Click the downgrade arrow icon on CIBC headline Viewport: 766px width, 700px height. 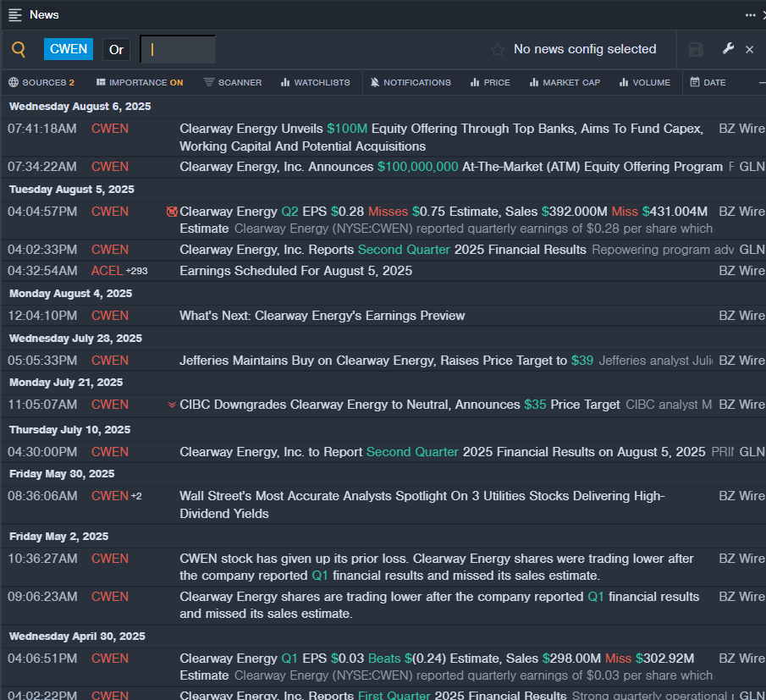pos(172,405)
